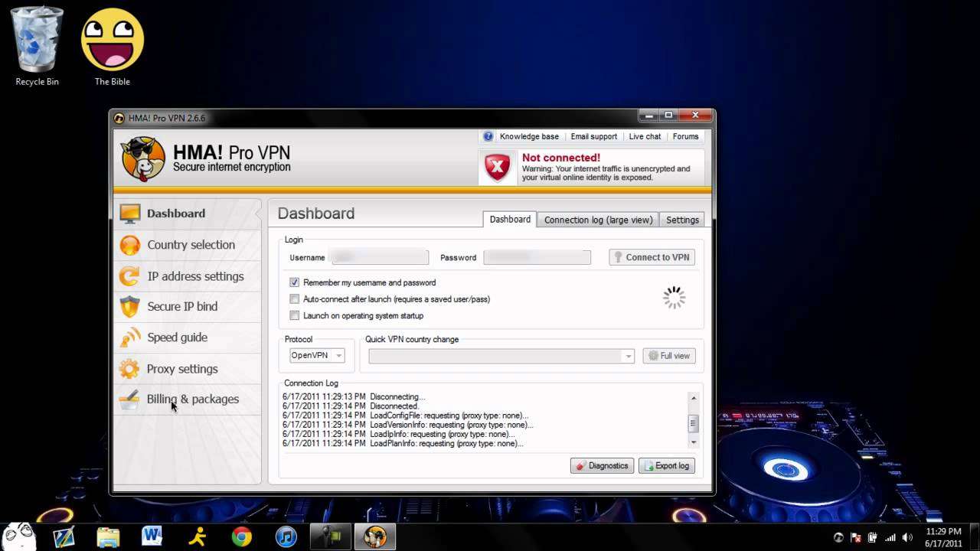Open Country selection in sidebar
Screen dimensions: 980x551
coord(188,245)
